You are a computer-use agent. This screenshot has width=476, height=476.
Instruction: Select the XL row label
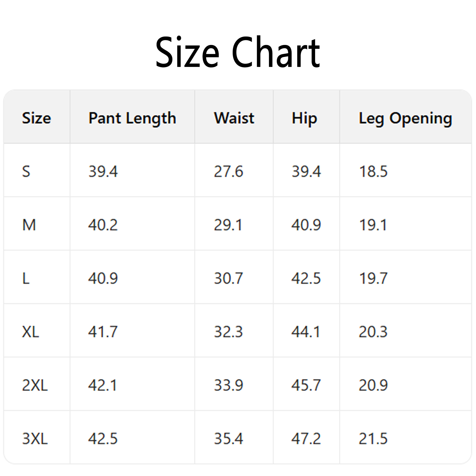[30, 332]
